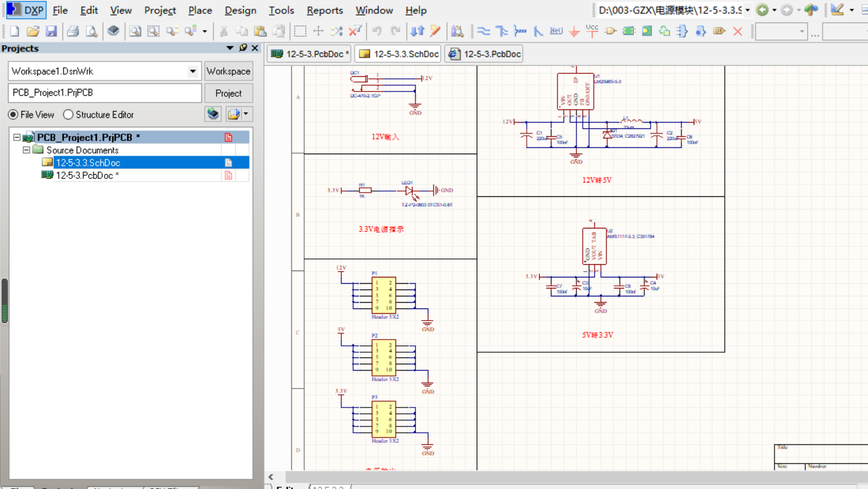Open the zoom selected dropdown arrow
Screen dimensions: 868x489
205,31
